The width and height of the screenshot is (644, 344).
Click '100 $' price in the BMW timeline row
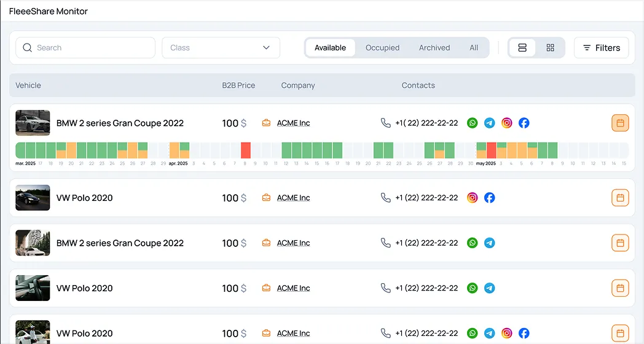click(234, 123)
